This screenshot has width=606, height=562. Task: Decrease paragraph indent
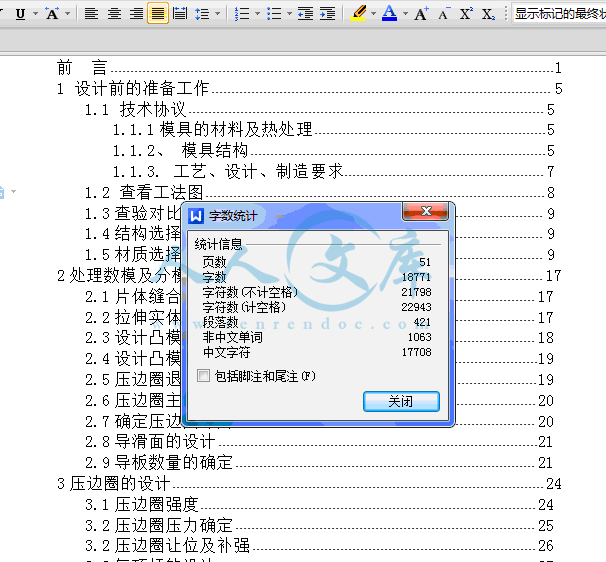pos(305,14)
